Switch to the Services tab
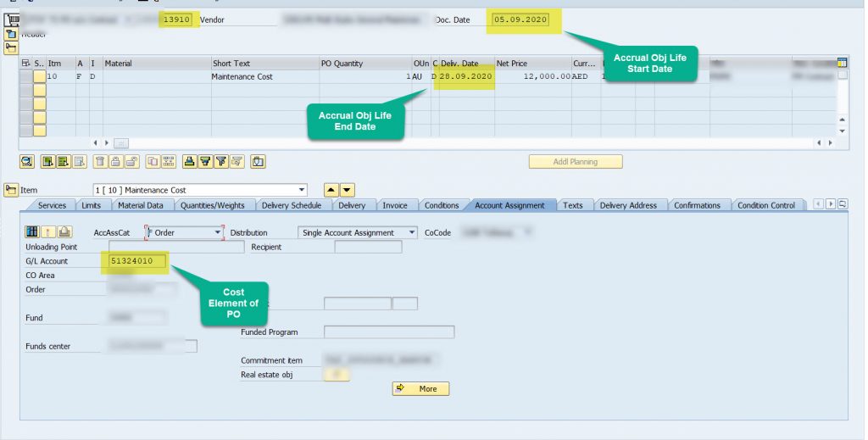This screenshot has width=868, height=440. pyautogui.click(x=52, y=205)
